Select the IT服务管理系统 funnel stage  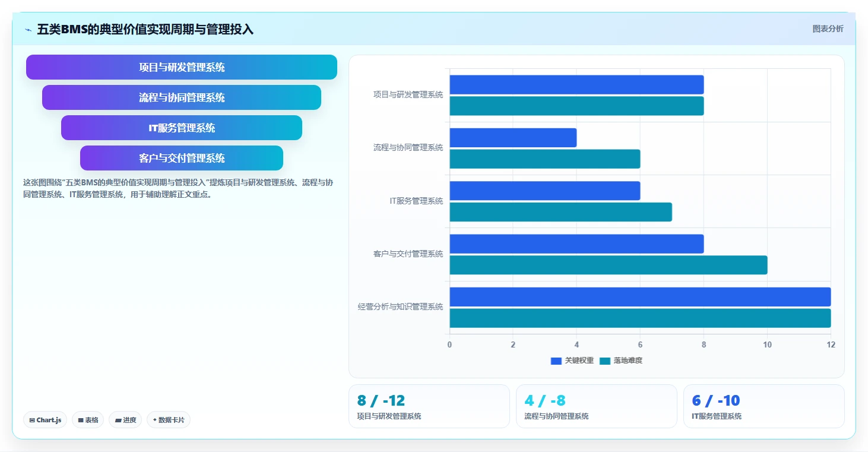(182, 128)
